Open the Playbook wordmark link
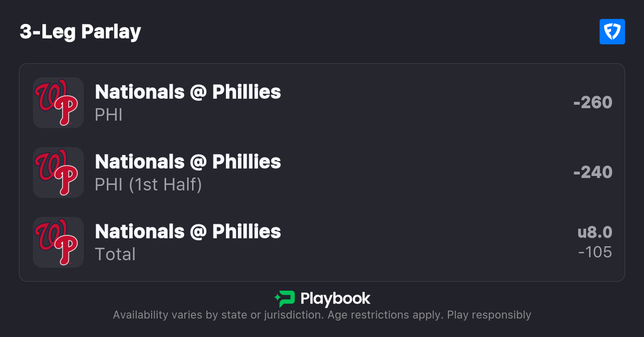 335,299
